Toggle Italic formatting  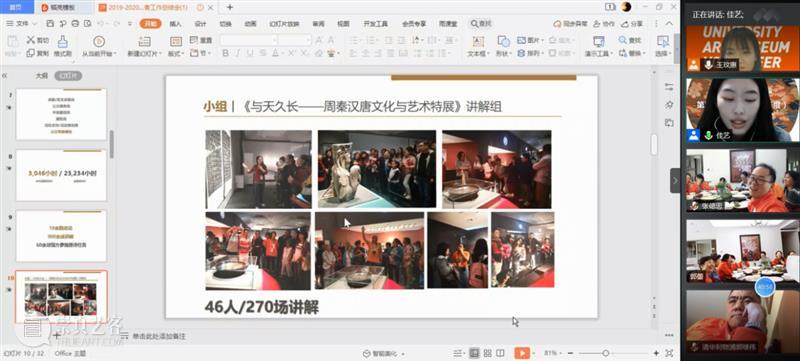[237, 53]
